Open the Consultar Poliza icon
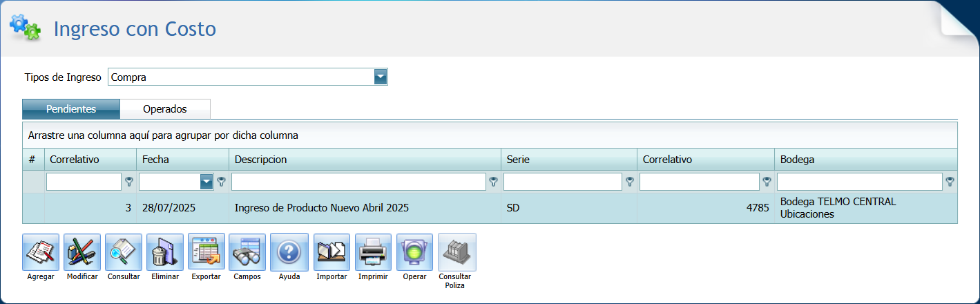 tap(457, 252)
